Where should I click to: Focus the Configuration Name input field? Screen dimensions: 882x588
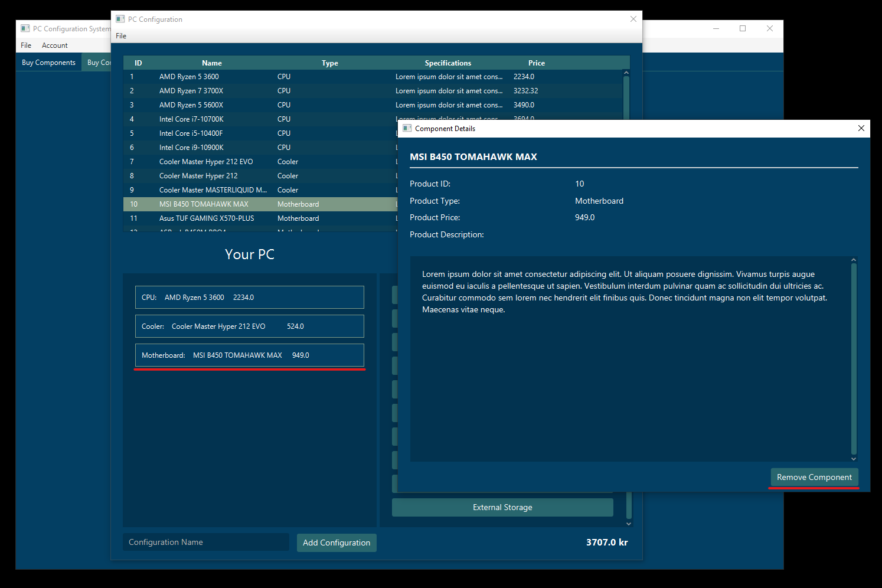pos(206,542)
